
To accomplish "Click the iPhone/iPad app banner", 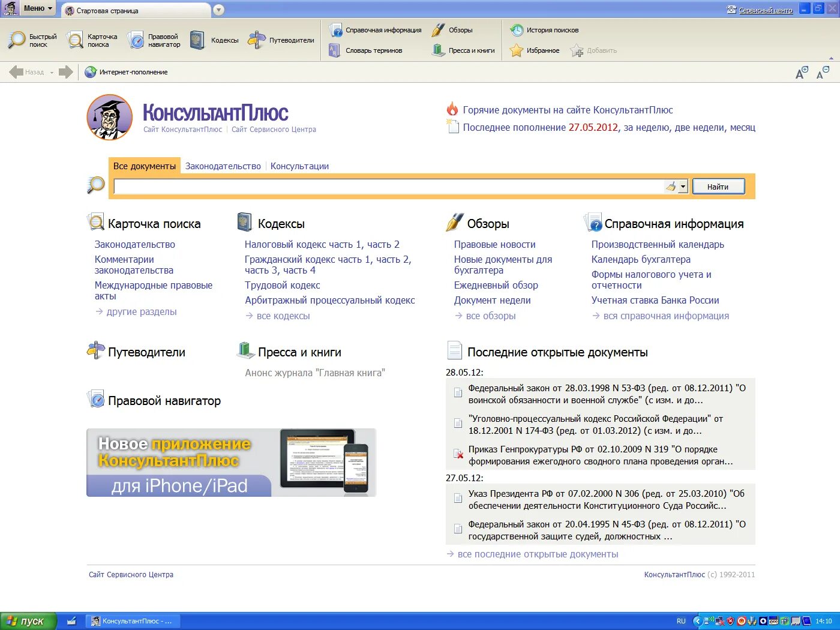I will [231, 462].
